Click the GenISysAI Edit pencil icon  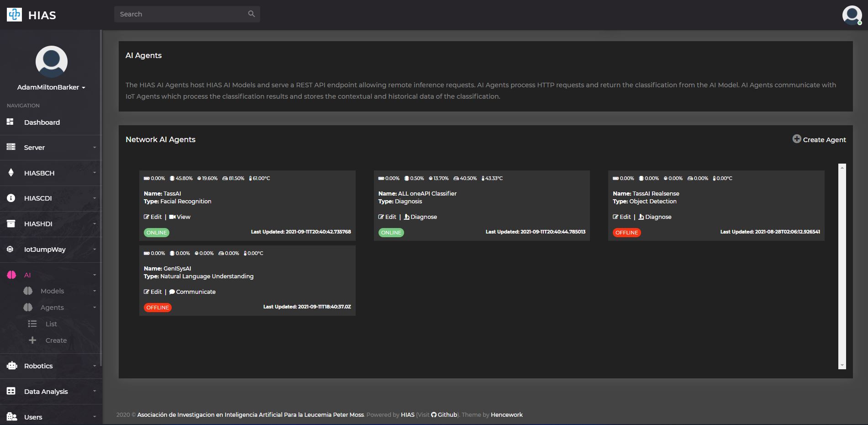point(147,292)
